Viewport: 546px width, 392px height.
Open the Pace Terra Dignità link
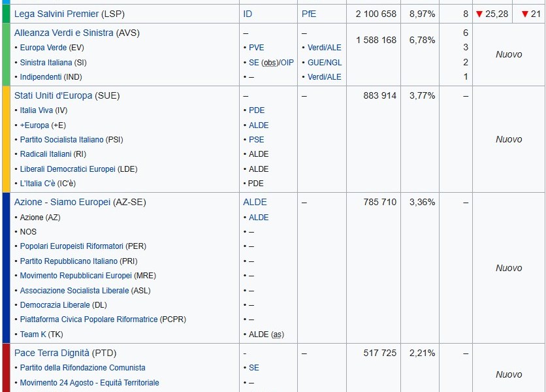pos(52,353)
